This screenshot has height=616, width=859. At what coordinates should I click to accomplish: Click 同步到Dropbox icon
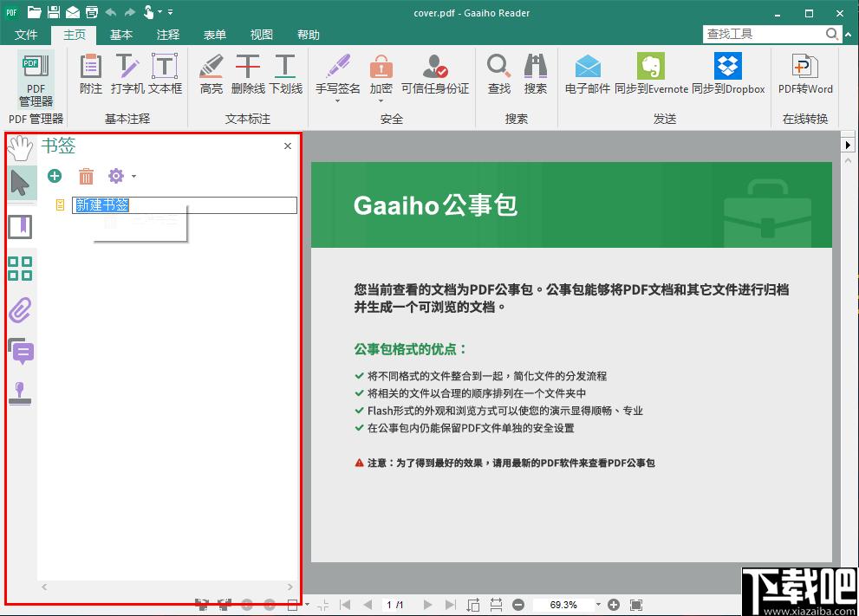728,66
